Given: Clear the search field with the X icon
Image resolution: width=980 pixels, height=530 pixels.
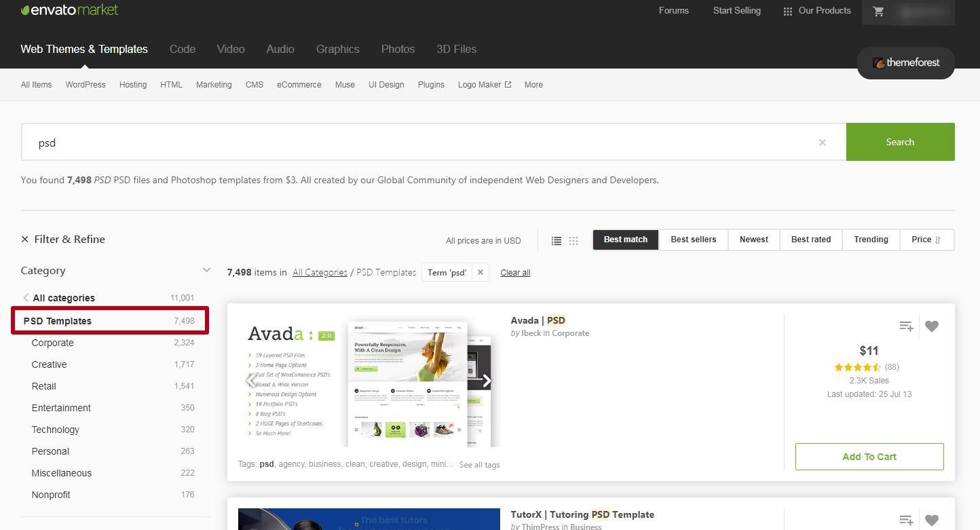Looking at the screenshot, I should pos(822,143).
